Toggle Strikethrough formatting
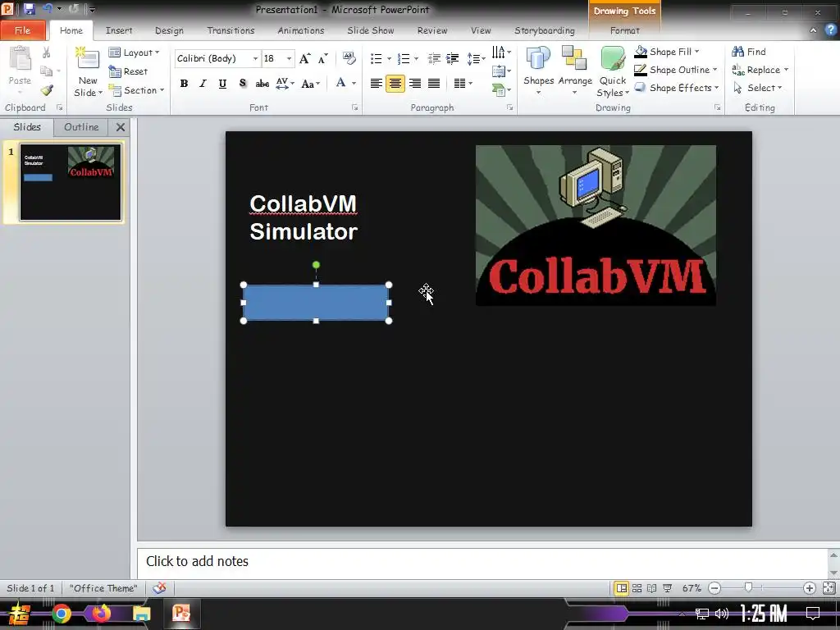 (x=262, y=83)
